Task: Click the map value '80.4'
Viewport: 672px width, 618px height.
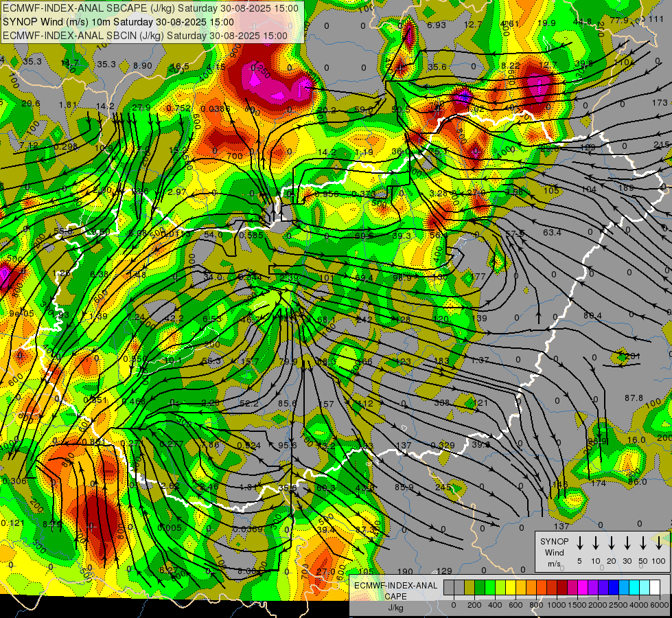Action: [x=592, y=316]
